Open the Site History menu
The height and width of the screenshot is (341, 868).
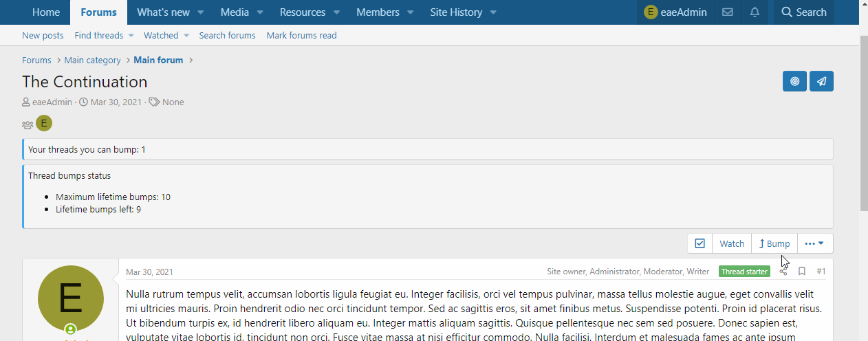coord(456,12)
